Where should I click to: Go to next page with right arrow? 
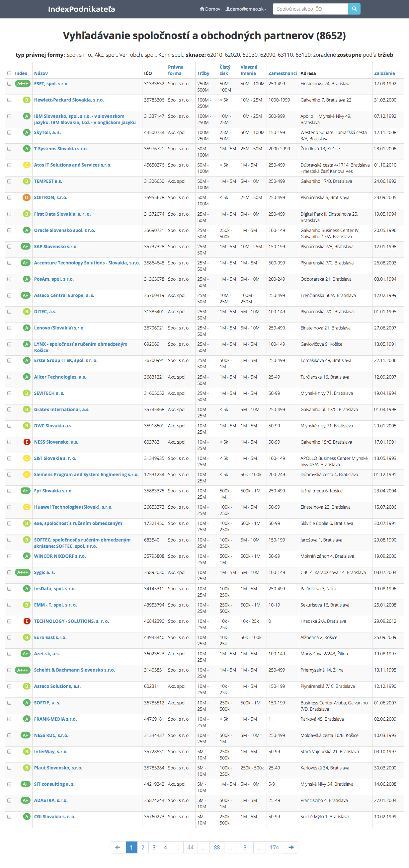tap(291, 847)
